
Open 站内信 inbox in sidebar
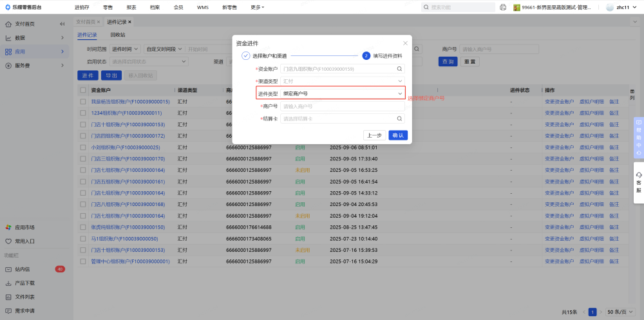(x=23, y=269)
